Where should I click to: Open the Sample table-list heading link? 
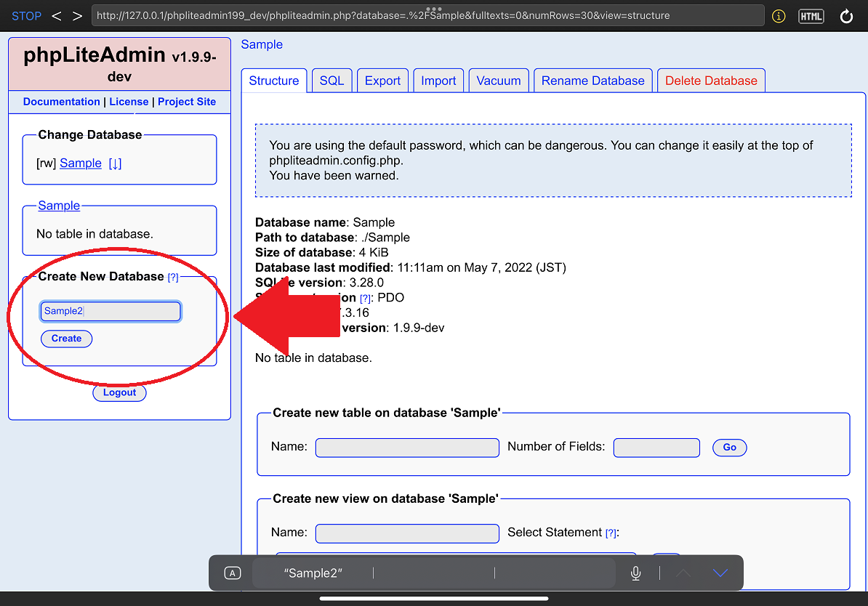59,206
